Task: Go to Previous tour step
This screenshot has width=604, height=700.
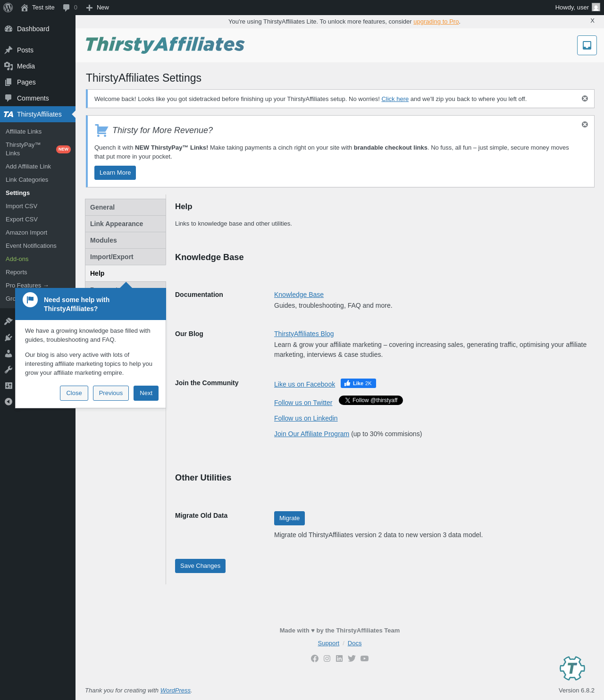Action: click(x=111, y=393)
